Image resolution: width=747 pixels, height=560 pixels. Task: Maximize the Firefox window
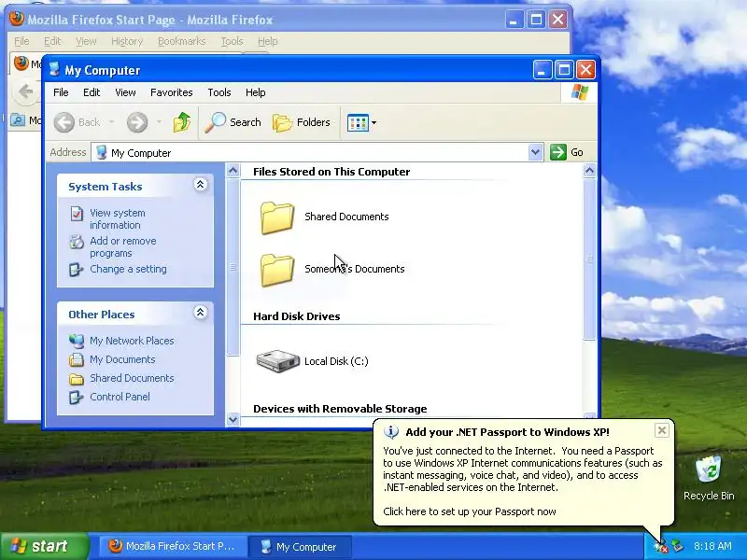pos(536,20)
